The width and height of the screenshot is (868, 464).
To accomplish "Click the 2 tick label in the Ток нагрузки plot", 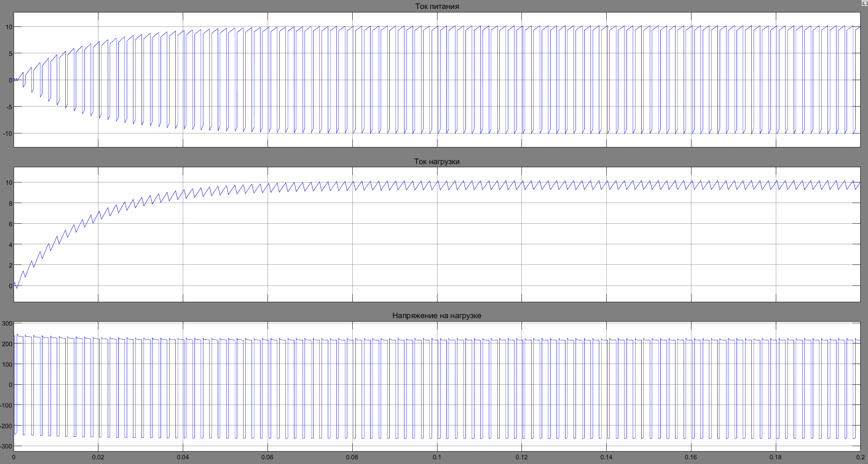I will point(10,265).
